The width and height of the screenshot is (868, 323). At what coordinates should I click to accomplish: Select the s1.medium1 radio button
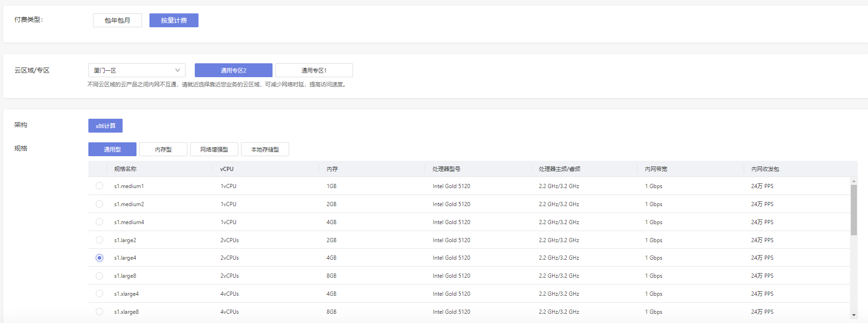tap(99, 186)
